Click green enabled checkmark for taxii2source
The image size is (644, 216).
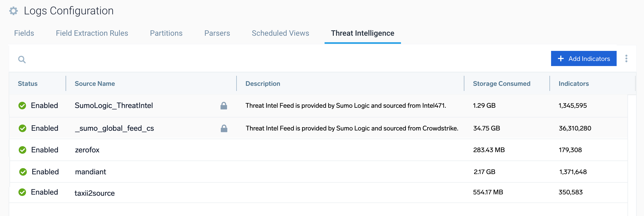tap(22, 192)
